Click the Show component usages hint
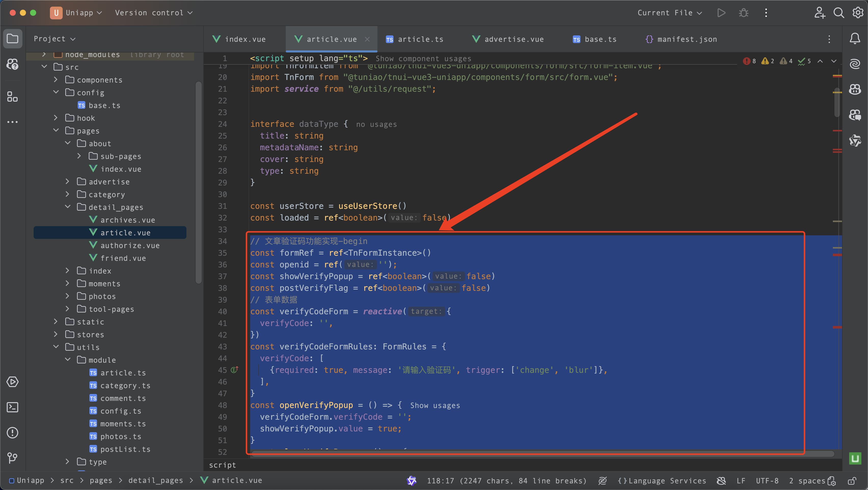 tap(423, 59)
